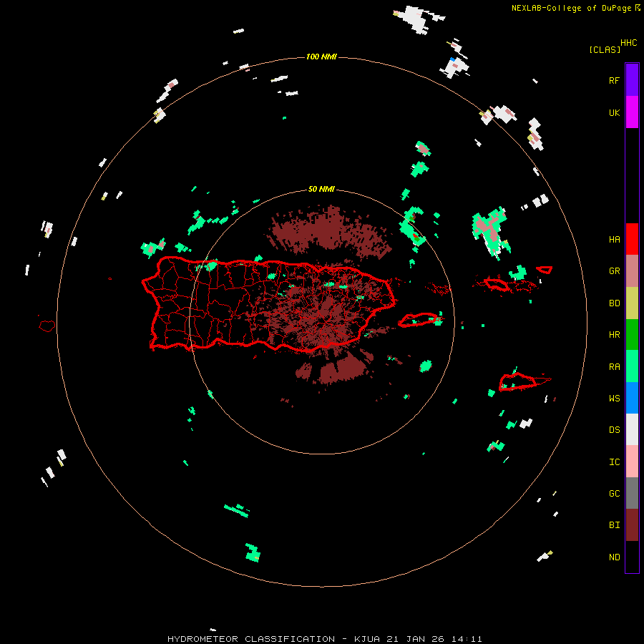644x644 pixels.
Task: Click the ND no data swatch
Action: pos(632,557)
